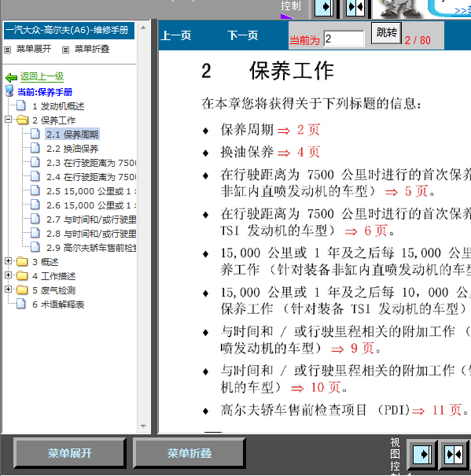Viewport: 471px width, 476px height.
Task: Select tree item 2.3 在行驶距离为 7500
Action: pos(91,163)
